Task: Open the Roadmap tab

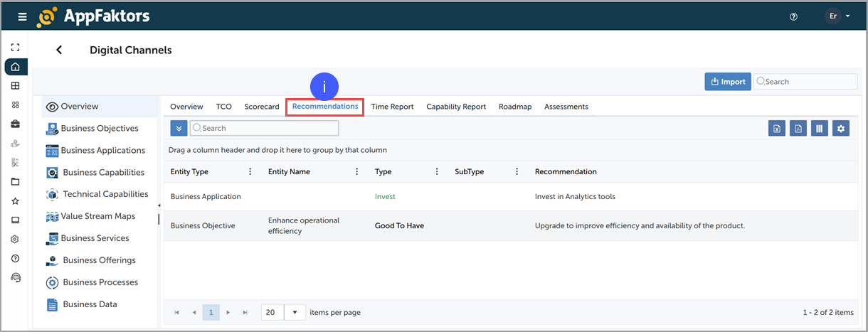Action: point(515,107)
